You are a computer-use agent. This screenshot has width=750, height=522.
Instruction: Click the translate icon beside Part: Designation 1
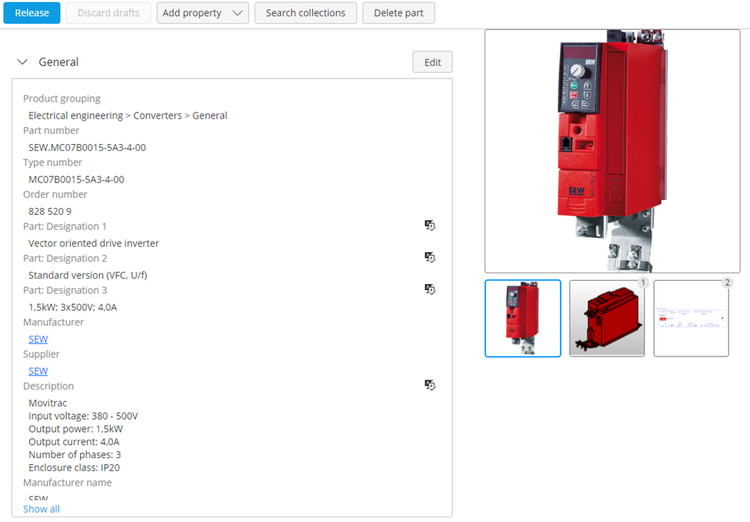tap(430, 225)
